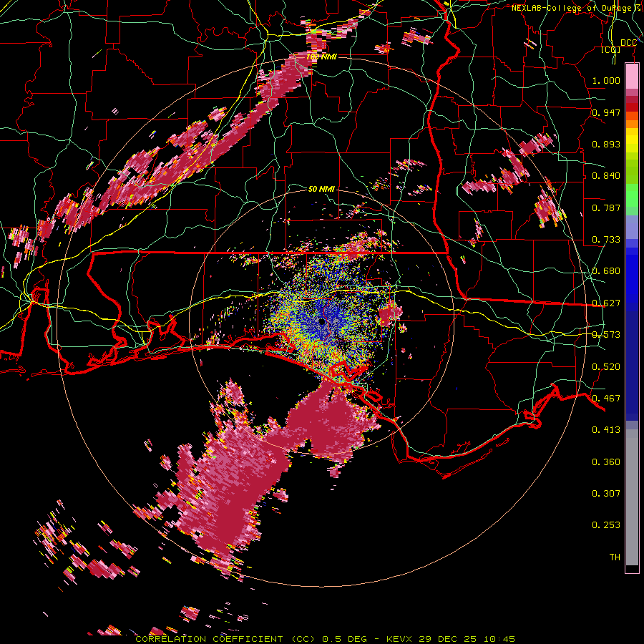This screenshot has width=644, height=644.
Task: Click the 0.360 color scale value
Action: (606, 462)
